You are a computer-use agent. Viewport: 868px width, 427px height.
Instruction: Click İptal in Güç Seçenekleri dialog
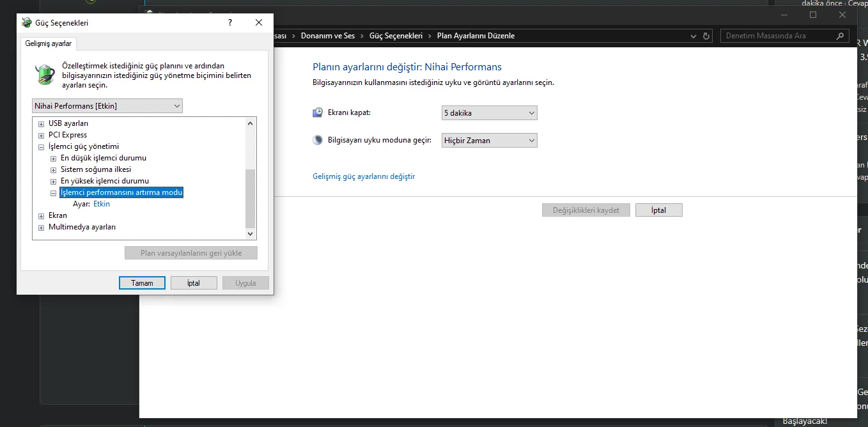[x=194, y=283]
